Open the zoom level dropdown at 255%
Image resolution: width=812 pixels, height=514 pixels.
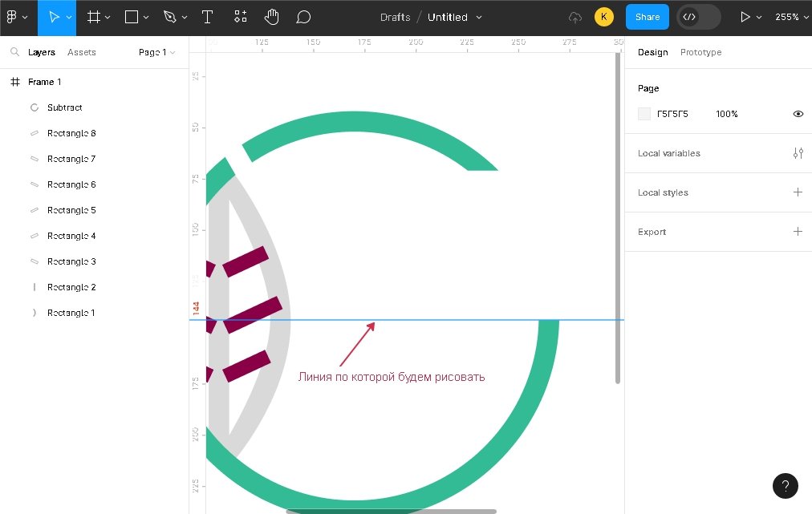(791, 17)
